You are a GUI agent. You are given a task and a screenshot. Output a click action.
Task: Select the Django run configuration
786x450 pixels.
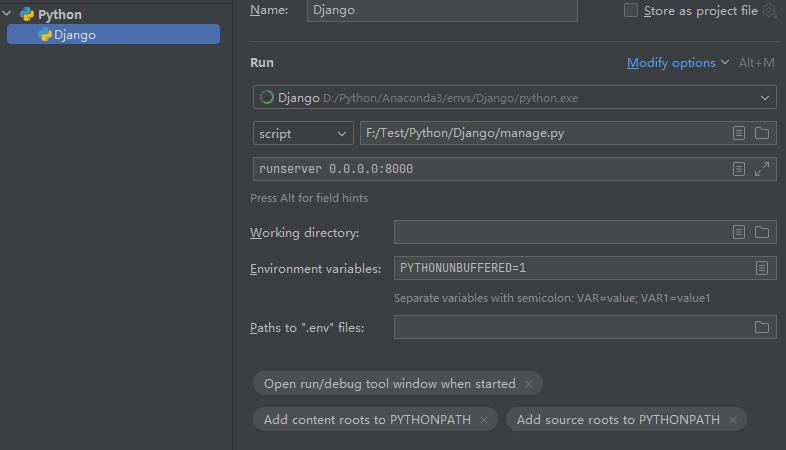tap(113, 34)
